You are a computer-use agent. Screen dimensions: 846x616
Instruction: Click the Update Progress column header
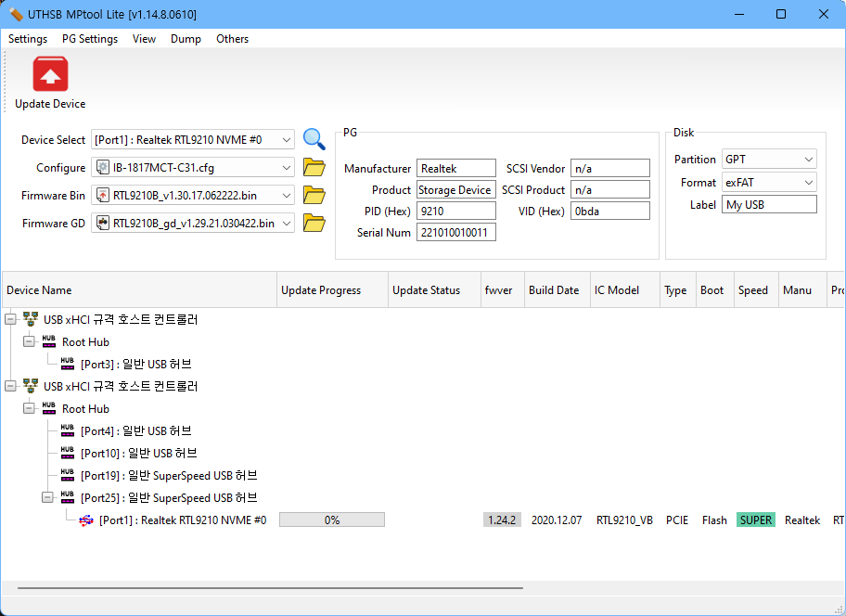[332, 290]
